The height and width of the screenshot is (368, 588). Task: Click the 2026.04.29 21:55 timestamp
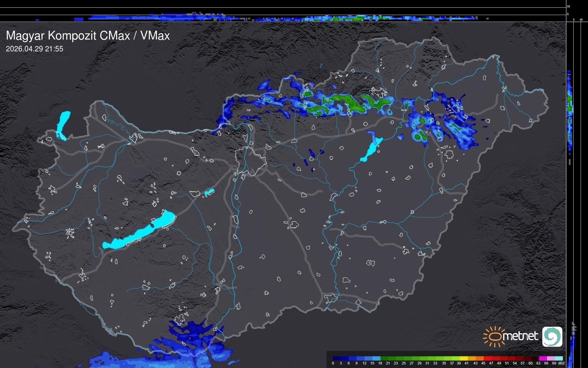click(x=34, y=49)
